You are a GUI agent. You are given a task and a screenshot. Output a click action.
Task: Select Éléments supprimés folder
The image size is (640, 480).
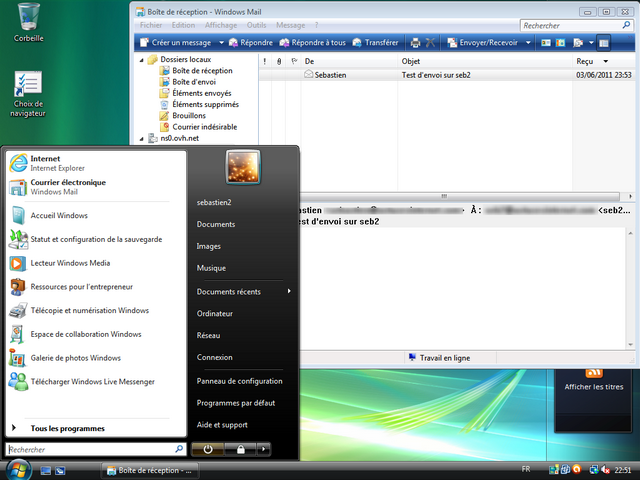click(x=200, y=104)
